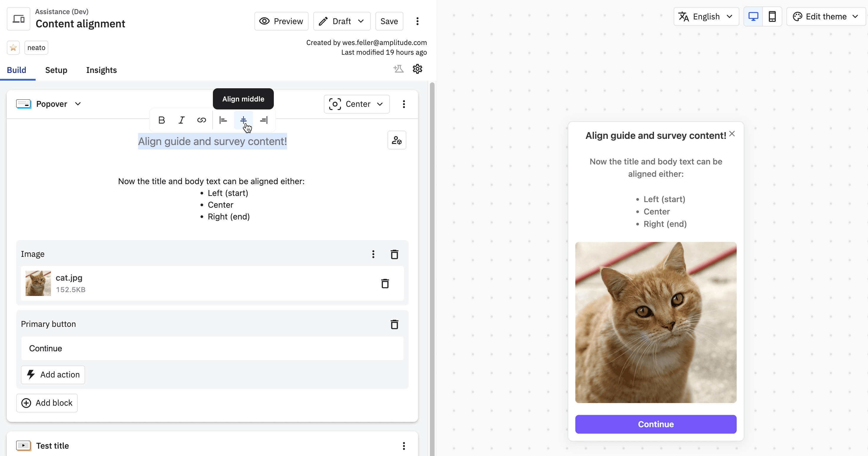Align title text to the right
Screen dimensions: 868x456
point(264,120)
